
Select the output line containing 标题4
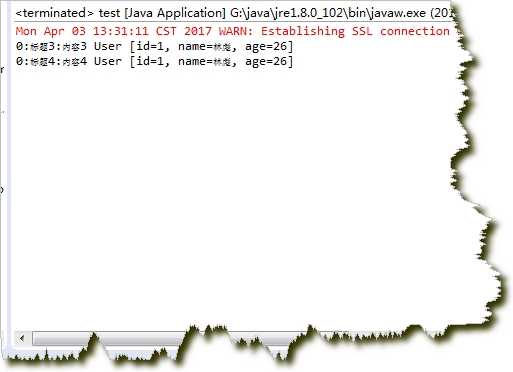click(154, 61)
